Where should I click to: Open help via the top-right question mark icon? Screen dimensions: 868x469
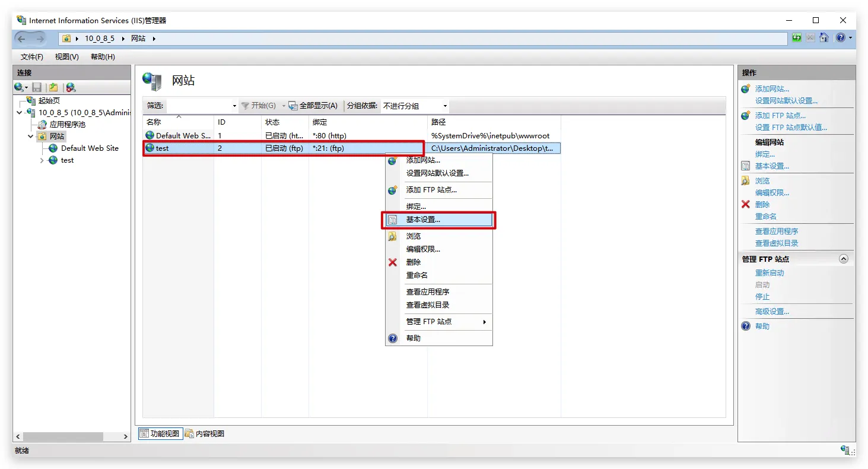(x=840, y=38)
